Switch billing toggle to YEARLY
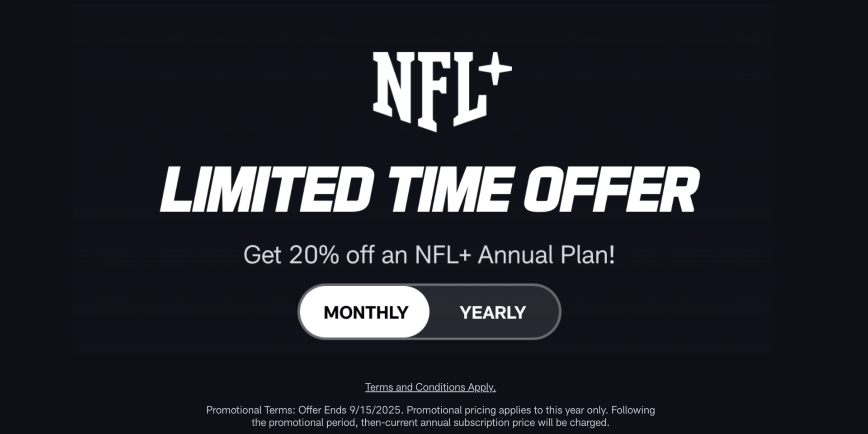 [x=493, y=312]
